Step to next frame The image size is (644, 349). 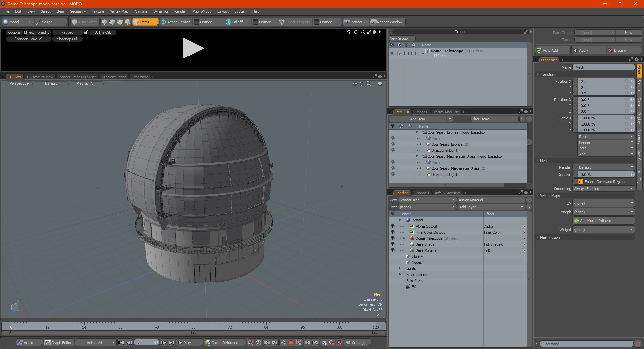pos(163,343)
